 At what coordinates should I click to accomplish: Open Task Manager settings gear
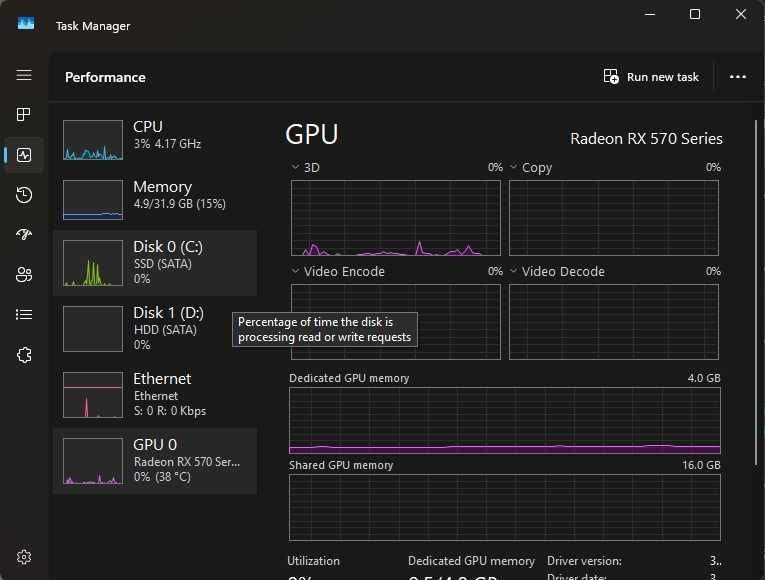[23, 557]
